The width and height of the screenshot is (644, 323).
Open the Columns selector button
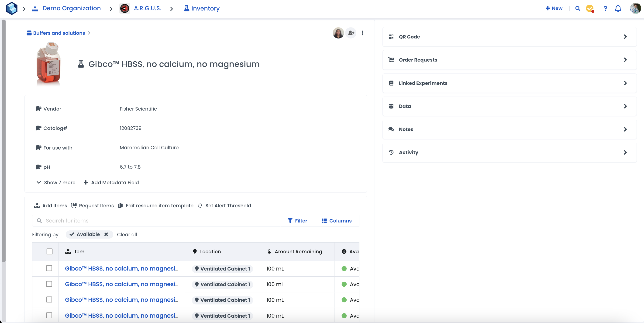(x=337, y=221)
